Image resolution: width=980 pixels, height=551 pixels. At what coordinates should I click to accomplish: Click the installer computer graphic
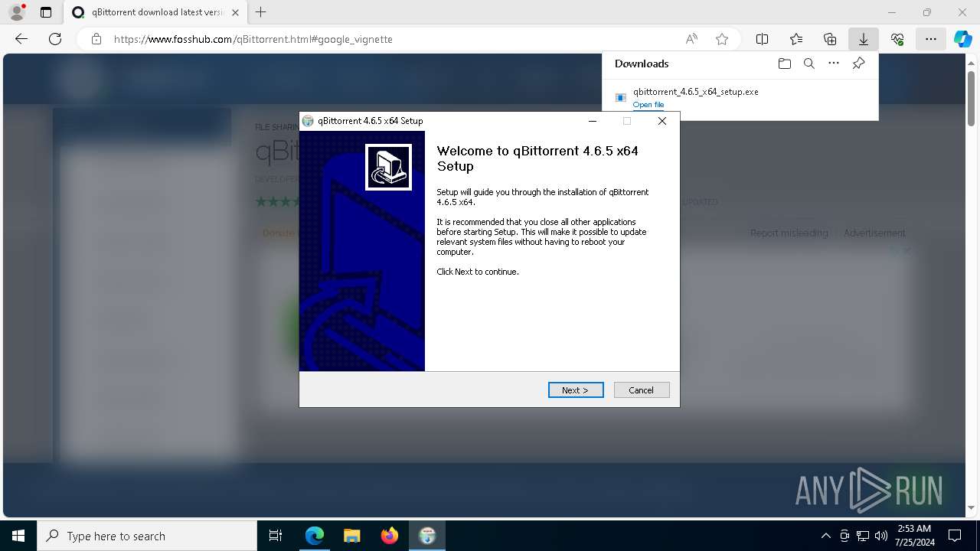(x=388, y=167)
